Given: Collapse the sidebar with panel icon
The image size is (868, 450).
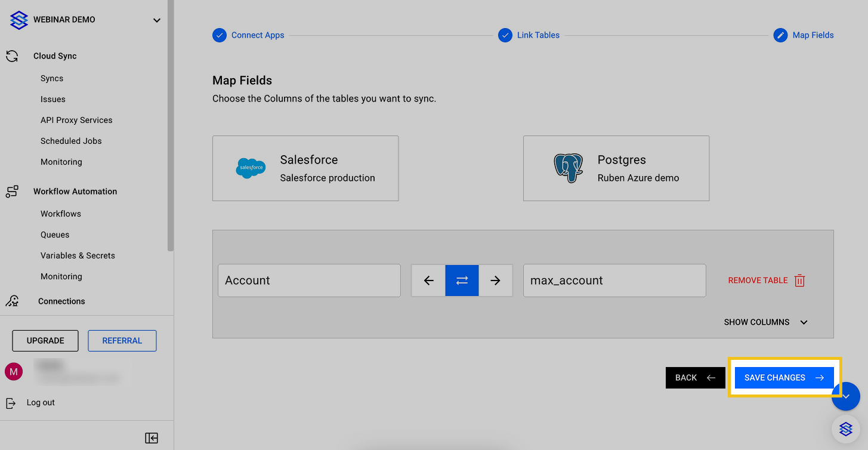Looking at the screenshot, I should pyautogui.click(x=152, y=438).
